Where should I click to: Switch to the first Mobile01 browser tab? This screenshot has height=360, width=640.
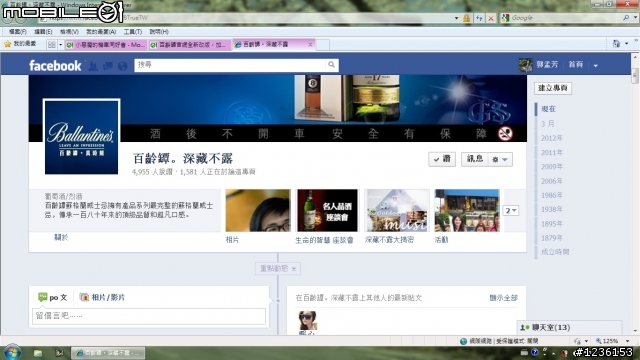(105, 44)
